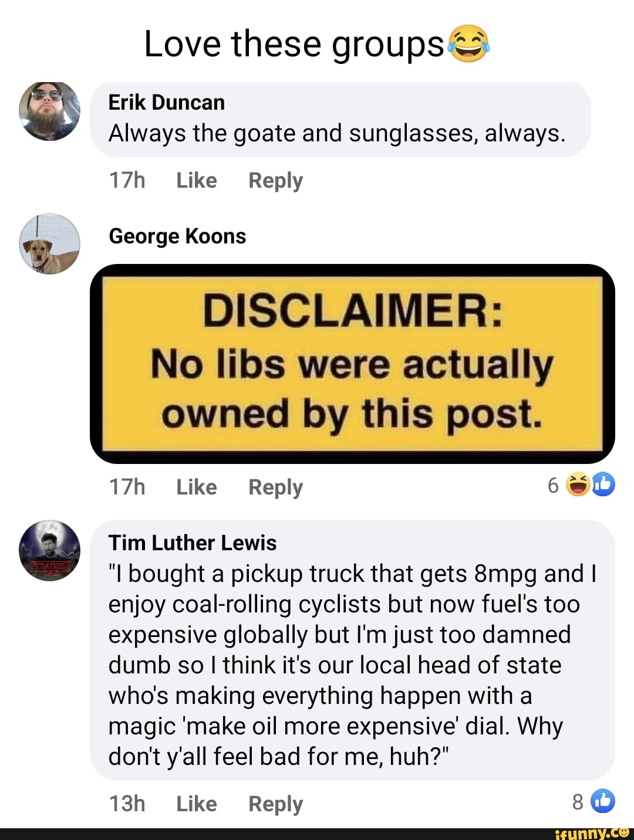The image size is (634, 840).
Task: Open George Koons' dog profile picture
Action: 49,243
